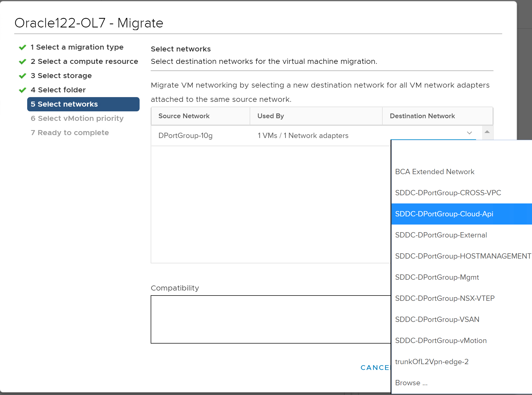The width and height of the screenshot is (532, 395).
Task: Collapse the Destination Network dropdown chevron
Action: tap(469, 133)
